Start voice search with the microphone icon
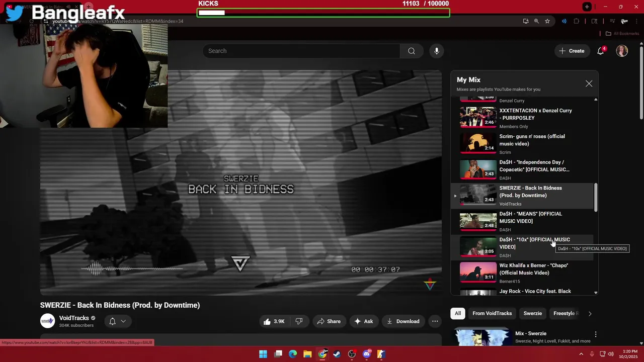The width and height of the screenshot is (644, 362). (x=437, y=51)
